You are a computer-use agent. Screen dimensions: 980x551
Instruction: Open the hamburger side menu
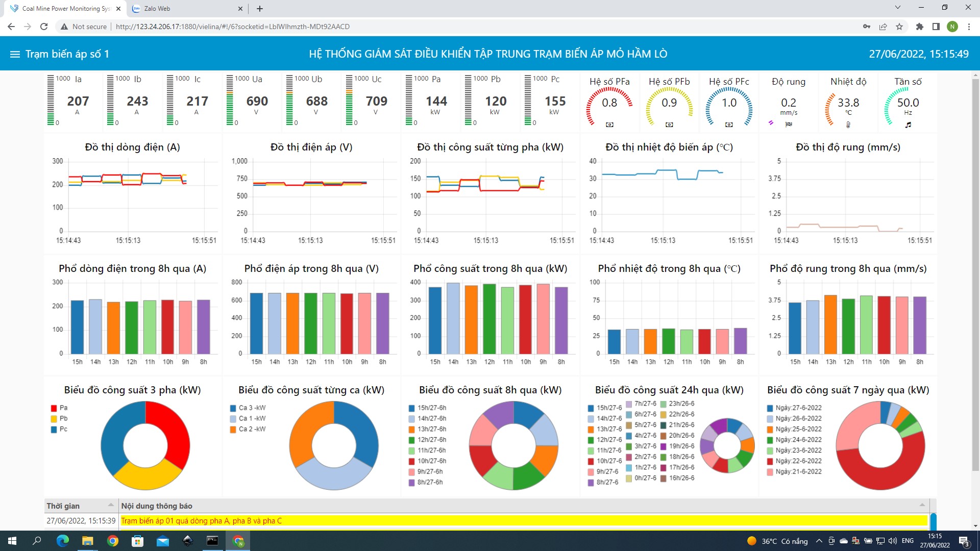[15, 54]
